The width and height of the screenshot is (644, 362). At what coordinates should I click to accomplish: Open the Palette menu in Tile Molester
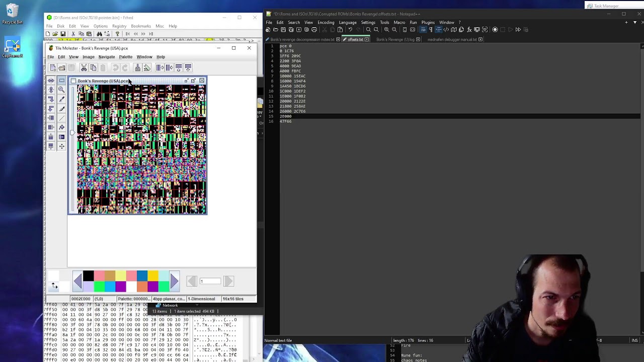(x=126, y=57)
